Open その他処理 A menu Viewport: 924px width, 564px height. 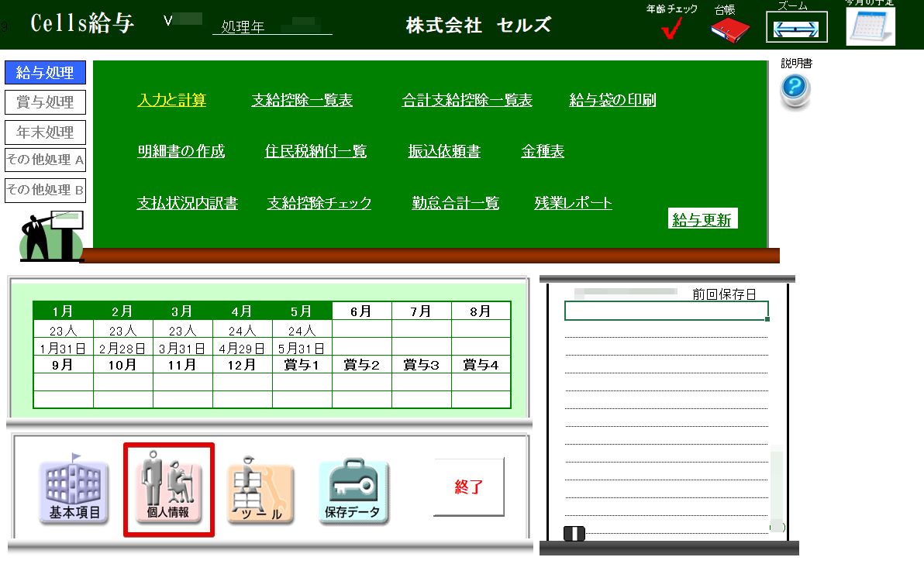click(45, 160)
